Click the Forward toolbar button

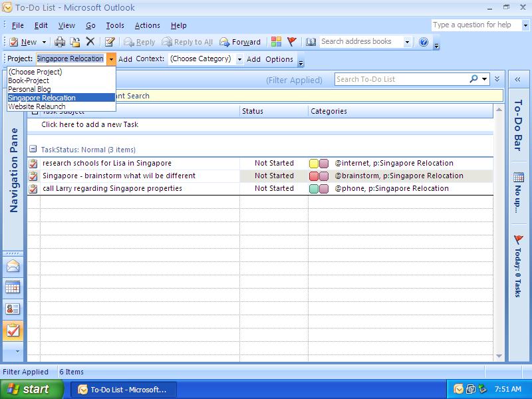click(240, 42)
